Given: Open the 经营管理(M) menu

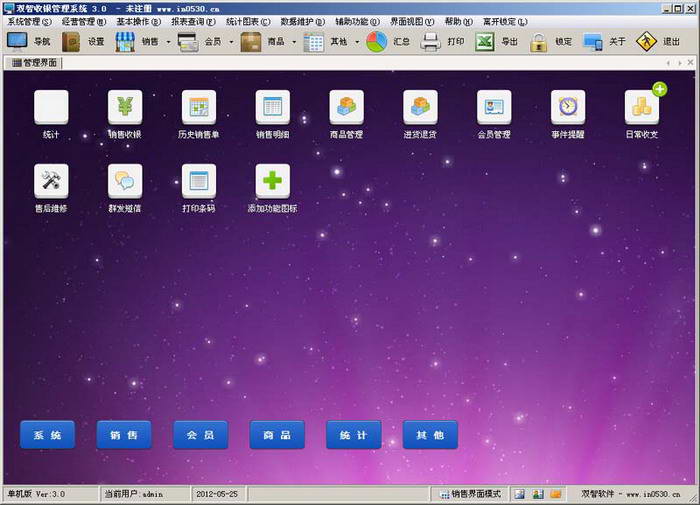Looking at the screenshot, I should pos(84,21).
